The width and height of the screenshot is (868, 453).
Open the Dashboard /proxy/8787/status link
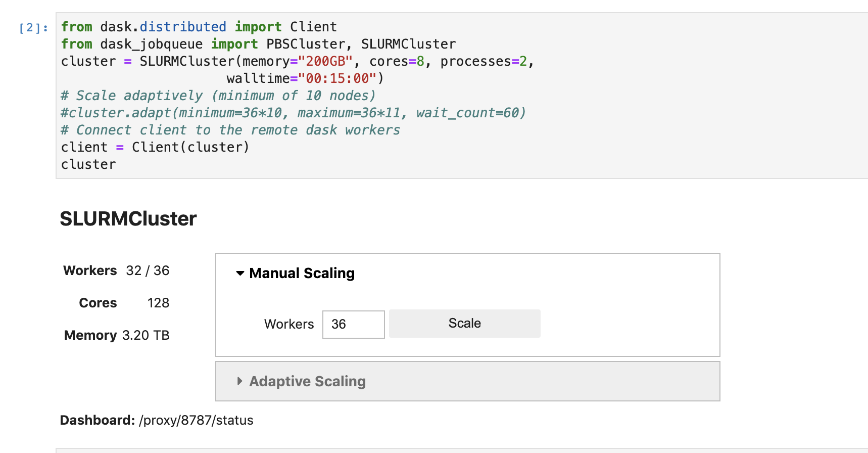pos(196,420)
